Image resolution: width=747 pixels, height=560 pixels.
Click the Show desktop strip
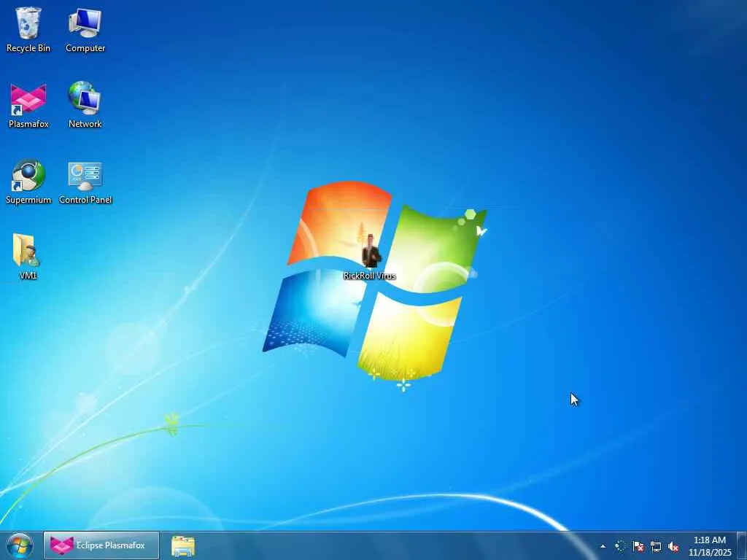[x=742, y=546]
